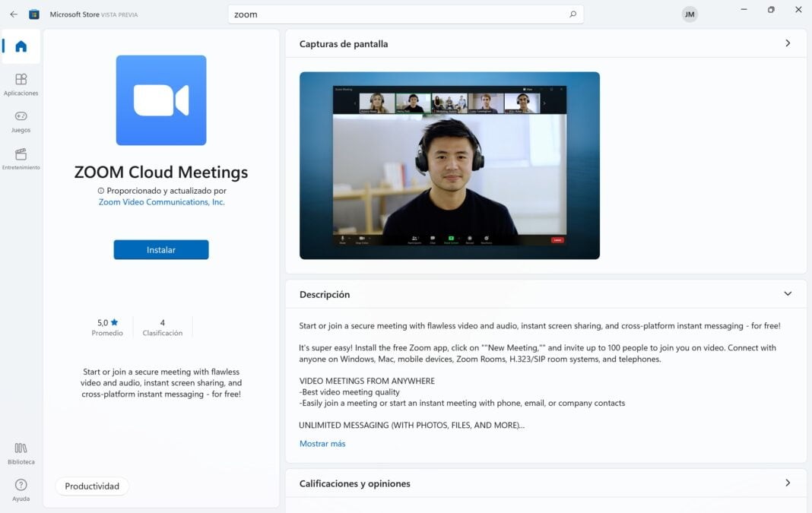The image size is (812, 513).
Task: Click the search magnifier icon
Action: click(573, 14)
